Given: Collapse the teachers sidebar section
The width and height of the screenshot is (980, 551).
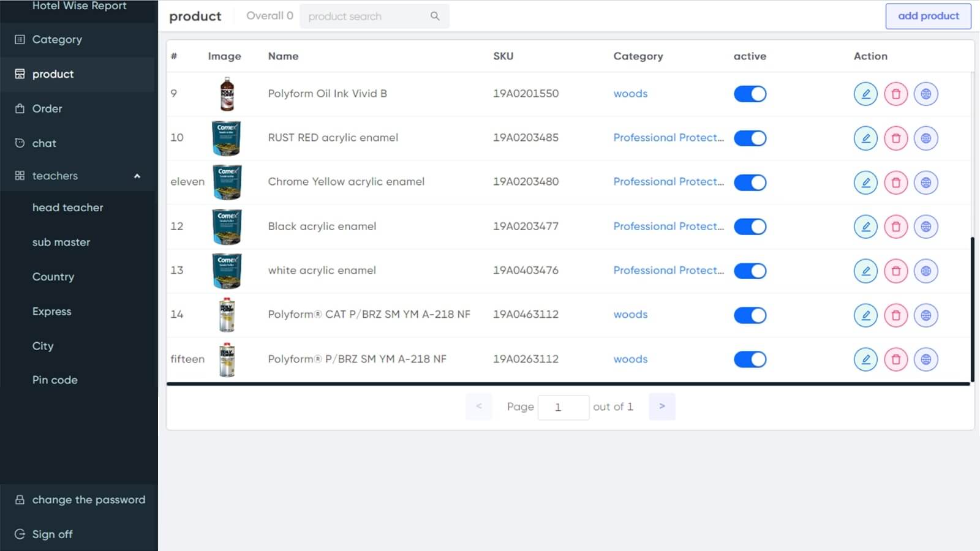Looking at the screenshot, I should pyautogui.click(x=137, y=176).
